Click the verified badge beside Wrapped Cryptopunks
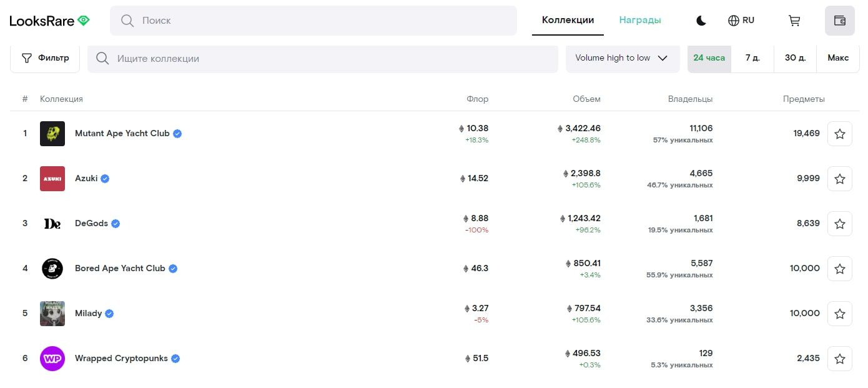Viewport: 868px width, 388px height. [174, 358]
